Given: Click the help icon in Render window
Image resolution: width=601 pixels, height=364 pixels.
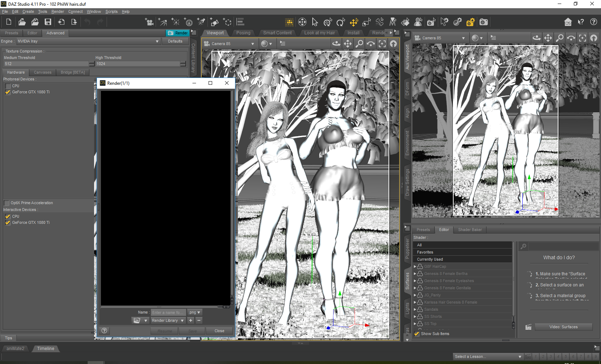Looking at the screenshot, I should click(104, 331).
